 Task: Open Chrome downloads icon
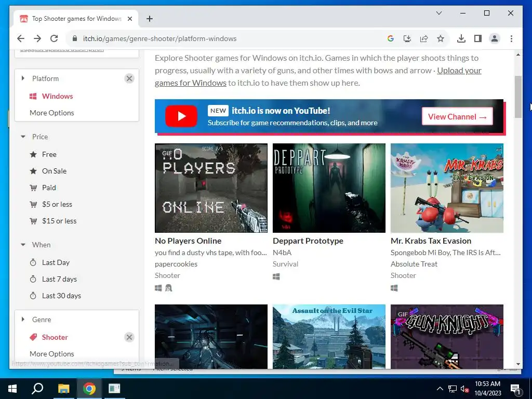pyautogui.click(x=461, y=38)
